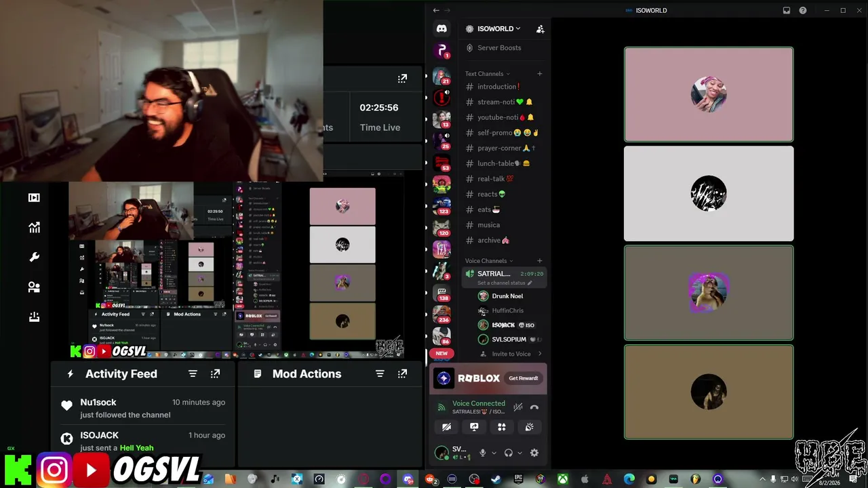Expand headphone output options chevron
The height and width of the screenshot is (488, 868).
[519, 453]
